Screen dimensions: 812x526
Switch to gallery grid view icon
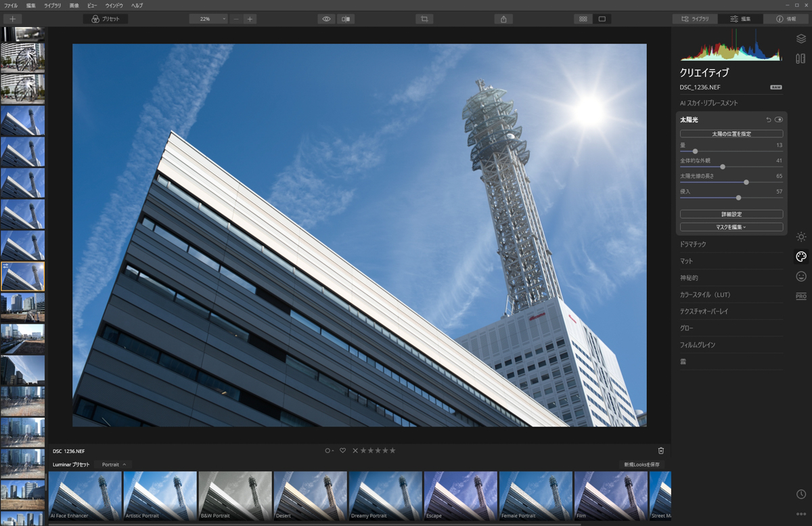583,19
